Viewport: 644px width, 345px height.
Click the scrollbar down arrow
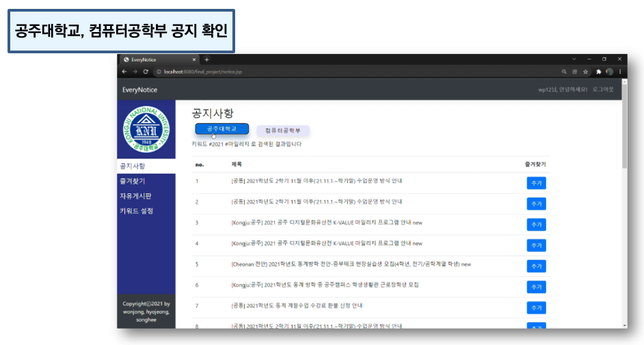[x=624, y=326]
